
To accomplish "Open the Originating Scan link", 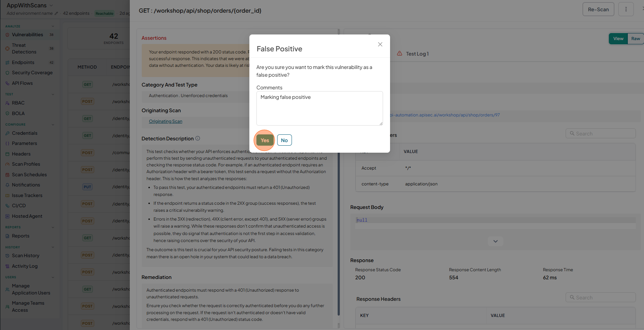I will point(165,121).
